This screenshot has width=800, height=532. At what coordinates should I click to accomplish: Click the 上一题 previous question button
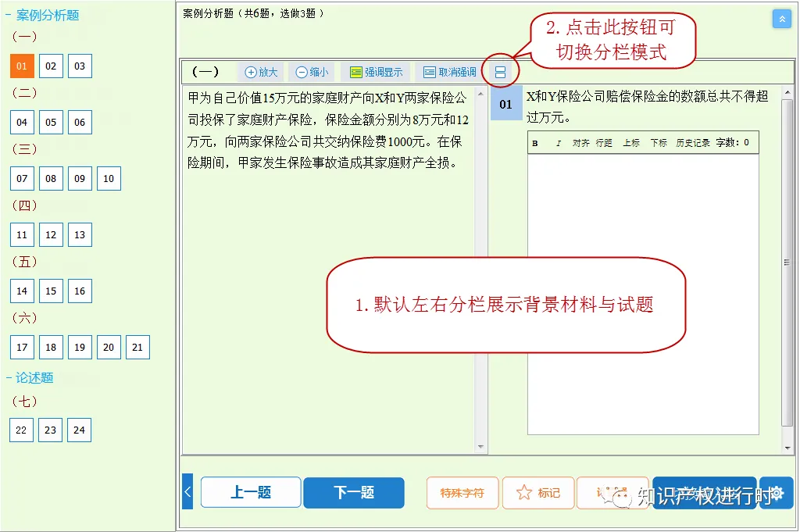250,493
